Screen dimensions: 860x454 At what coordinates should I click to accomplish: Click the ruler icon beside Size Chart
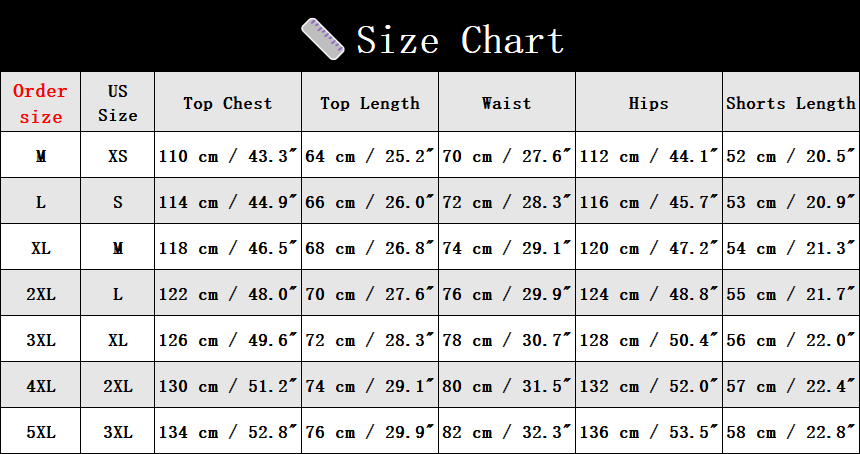coord(324,39)
